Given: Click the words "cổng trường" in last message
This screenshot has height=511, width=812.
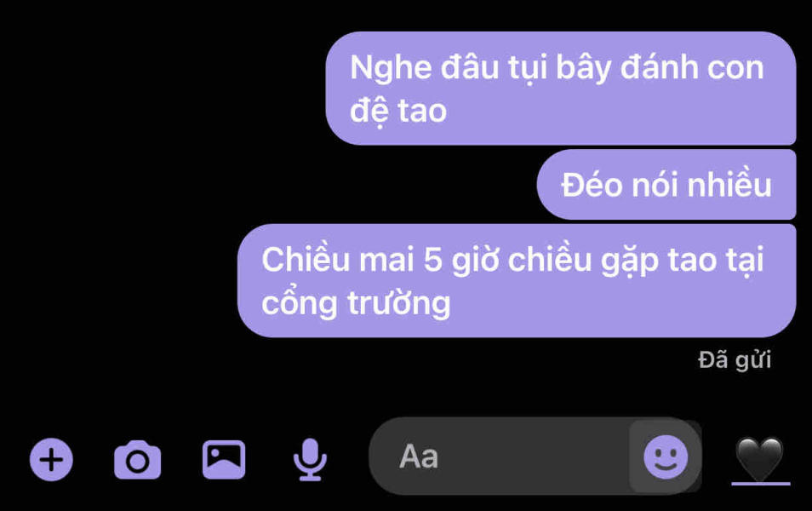Looking at the screenshot, I should click(x=357, y=304).
